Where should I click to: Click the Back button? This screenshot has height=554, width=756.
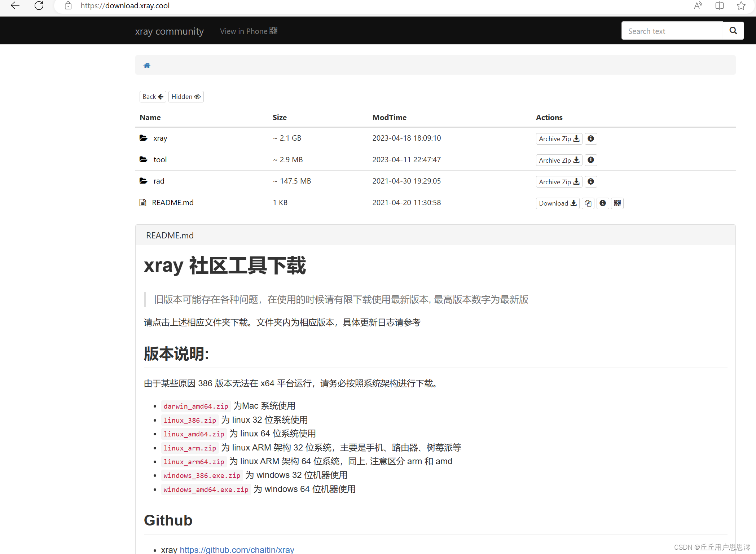click(153, 97)
